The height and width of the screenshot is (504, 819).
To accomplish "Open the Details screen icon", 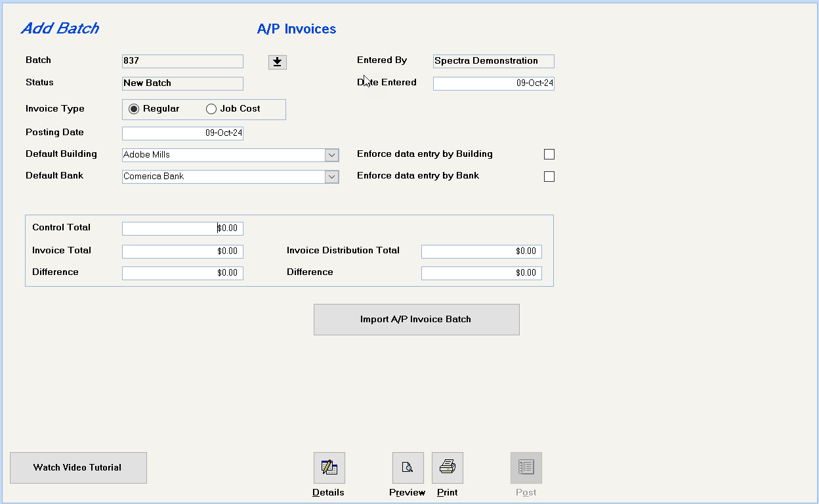I will click(x=329, y=467).
